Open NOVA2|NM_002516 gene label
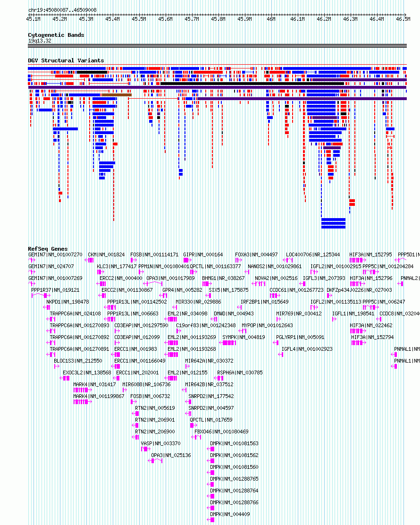The height and width of the screenshot is (525, 420). 276,278
